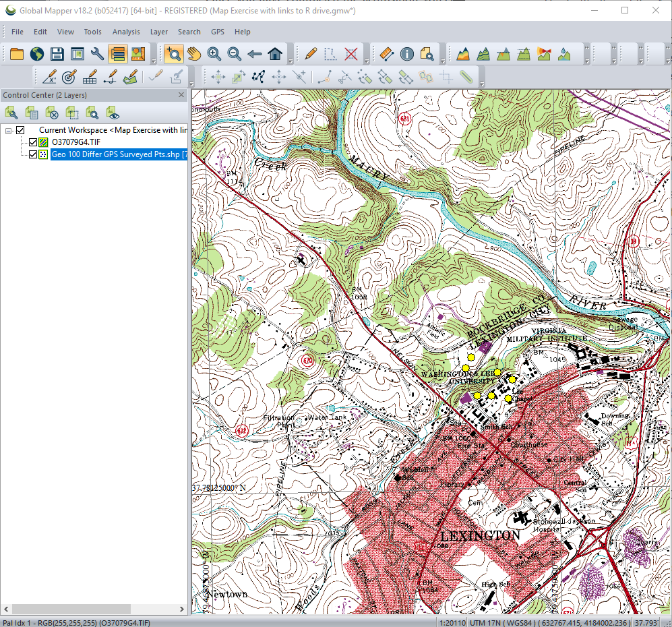Click the Control Center horizontal scrollbar thumb
This screenshot has height=627, width=672.
tap(71, 609)
